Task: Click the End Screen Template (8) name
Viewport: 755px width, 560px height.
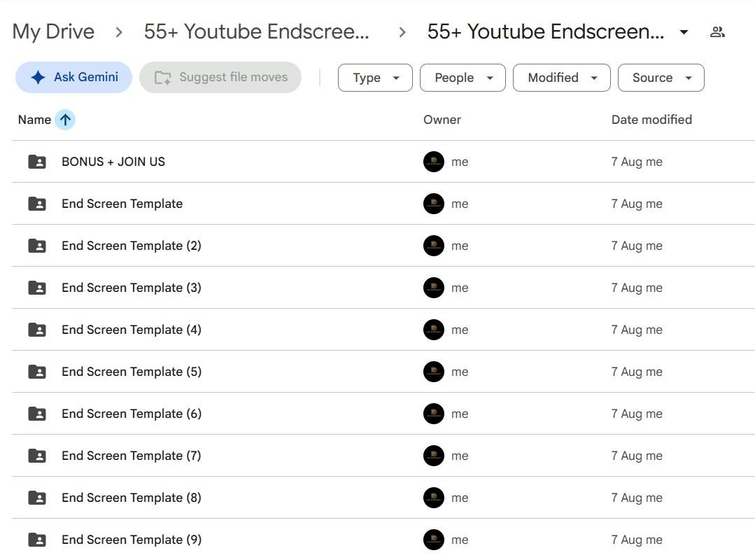Action: coord(132,498)
